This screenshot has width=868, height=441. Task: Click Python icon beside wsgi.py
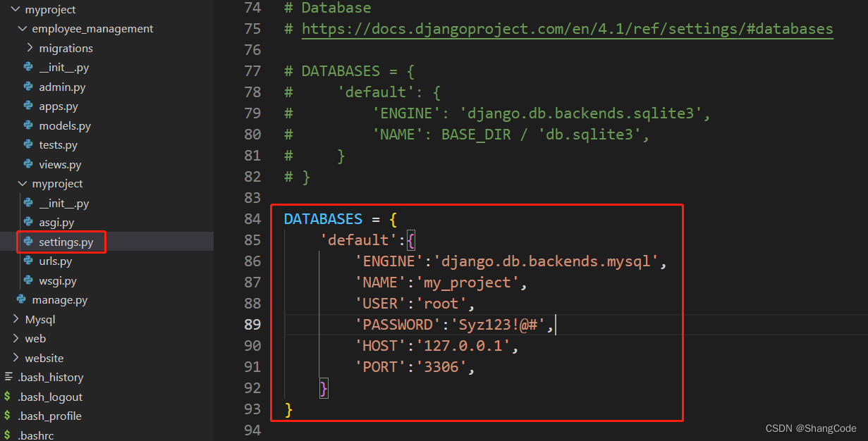pyautogui.click(x=28, y=280)
